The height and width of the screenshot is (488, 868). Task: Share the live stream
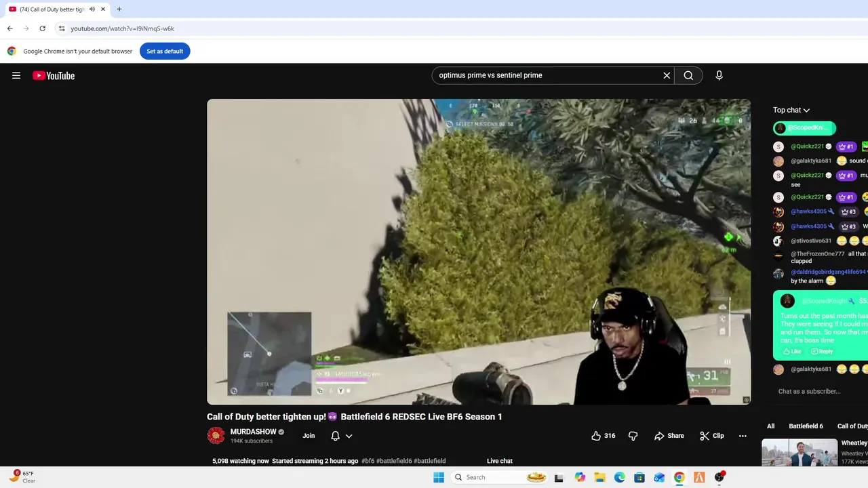pos(669,436)
